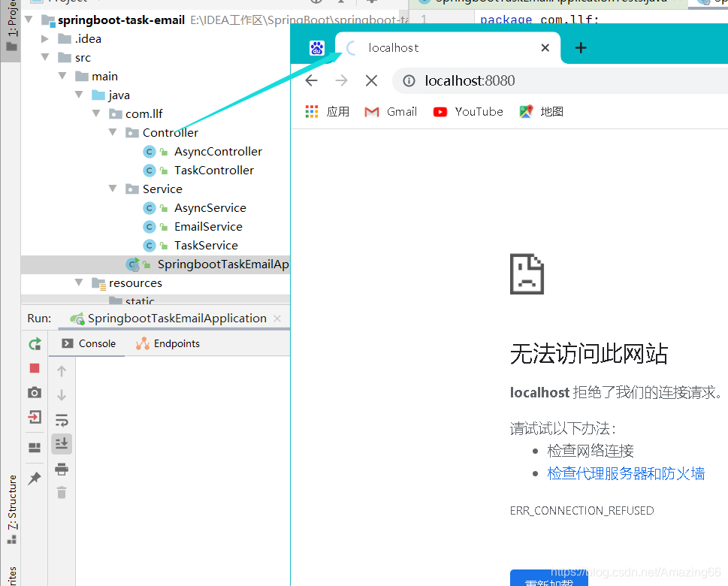Select EmailService class in project tree
The height and width of the screenshot is (586, 728).
click(x=208, y=226)
